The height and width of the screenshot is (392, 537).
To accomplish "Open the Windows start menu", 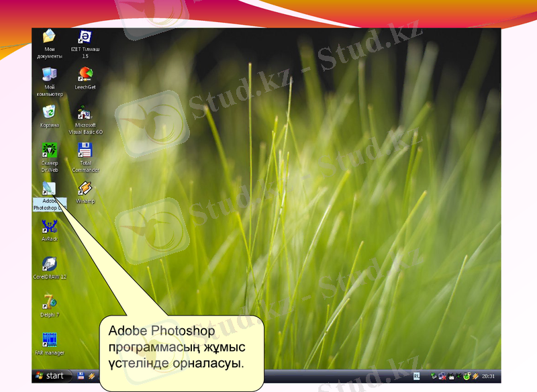I will pyautogui.click(x=51, y=376).
